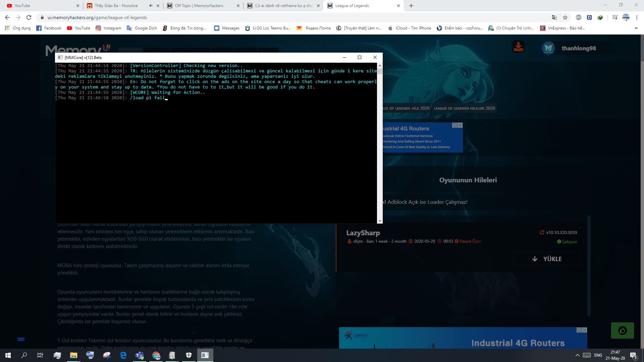
Task: Open the media control playlist icon
Action: 615,17
